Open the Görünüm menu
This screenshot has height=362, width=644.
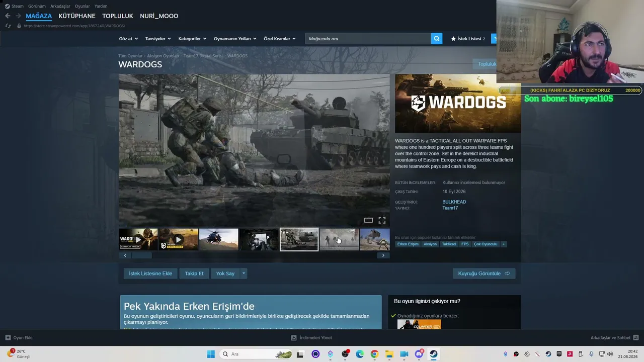(37, 6)
